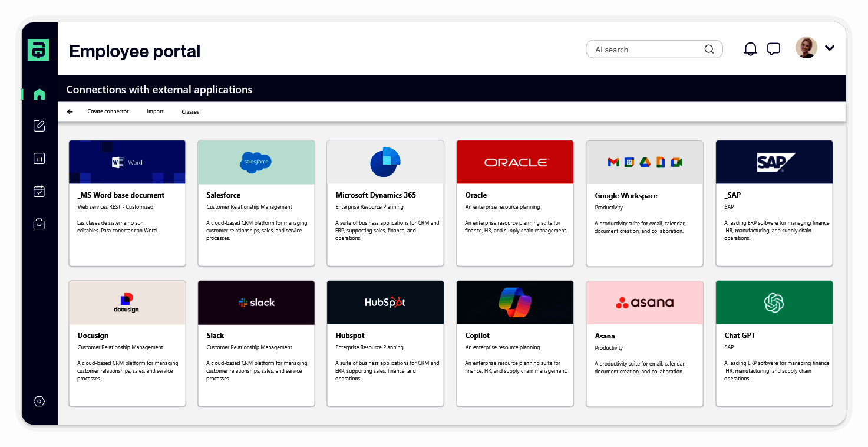Open the chat messages icon

(x=774, y=49)
